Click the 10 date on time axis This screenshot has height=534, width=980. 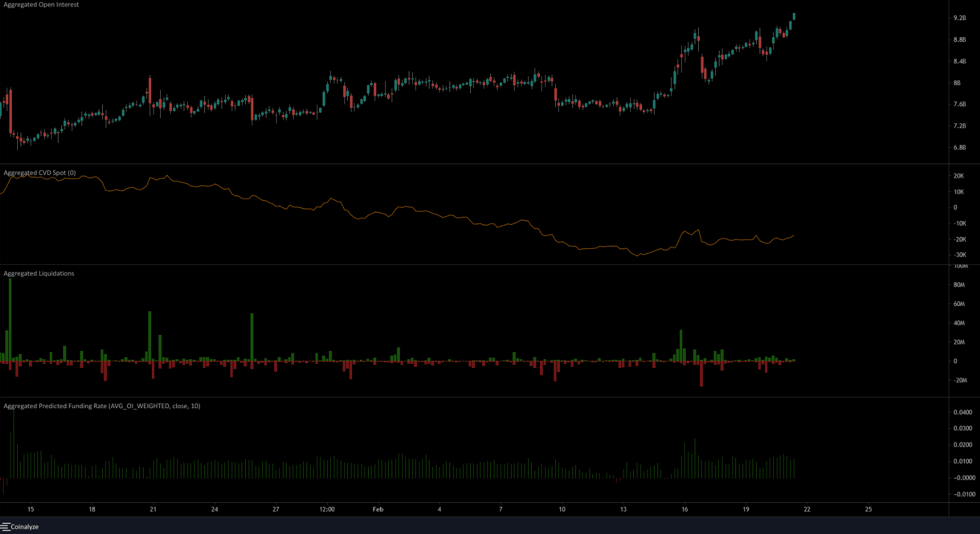[x=562, y=509]
